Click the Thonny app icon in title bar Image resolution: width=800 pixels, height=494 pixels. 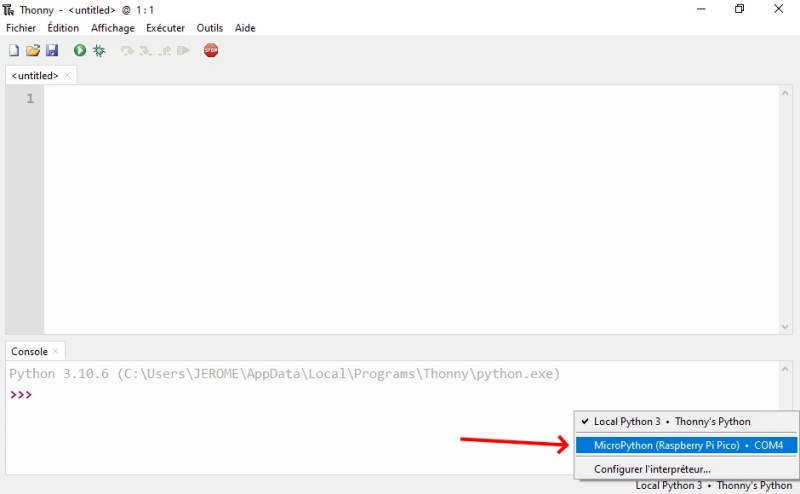[9, 10]
